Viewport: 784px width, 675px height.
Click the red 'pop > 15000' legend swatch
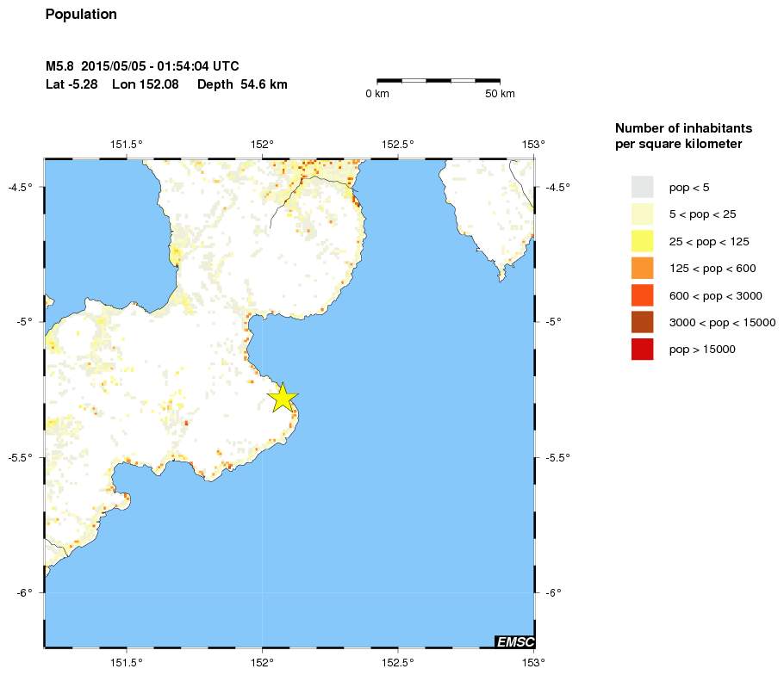[x=642, y=350]
